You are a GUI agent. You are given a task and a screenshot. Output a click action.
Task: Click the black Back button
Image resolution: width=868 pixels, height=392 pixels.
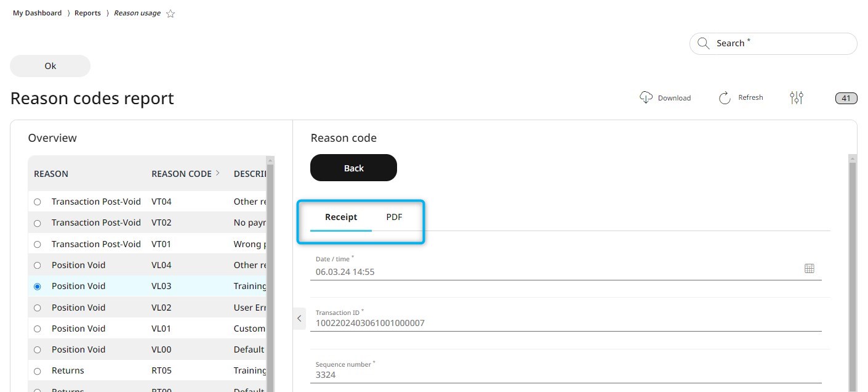pos(353,168)
